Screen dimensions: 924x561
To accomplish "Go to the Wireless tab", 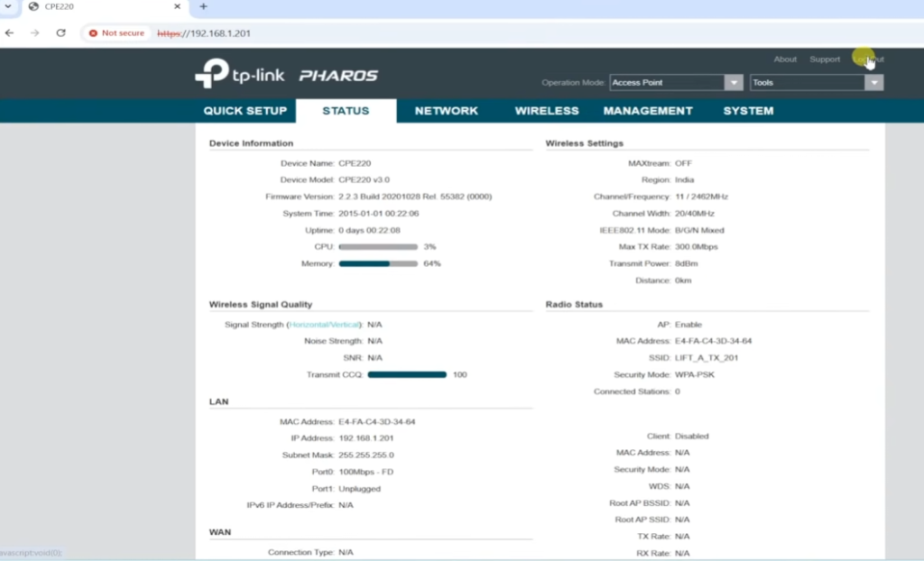I will click(x=547, y=111).
